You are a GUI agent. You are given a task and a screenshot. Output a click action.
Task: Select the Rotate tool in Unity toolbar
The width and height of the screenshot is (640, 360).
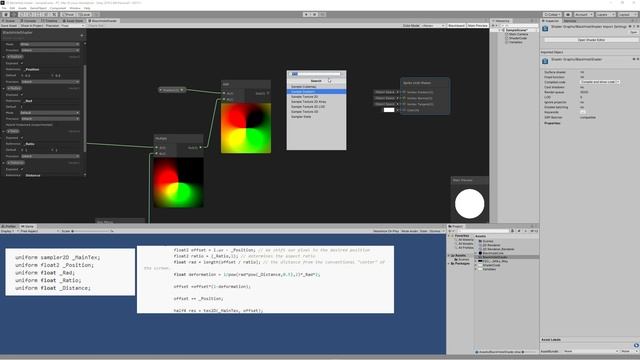click(22, 14)
